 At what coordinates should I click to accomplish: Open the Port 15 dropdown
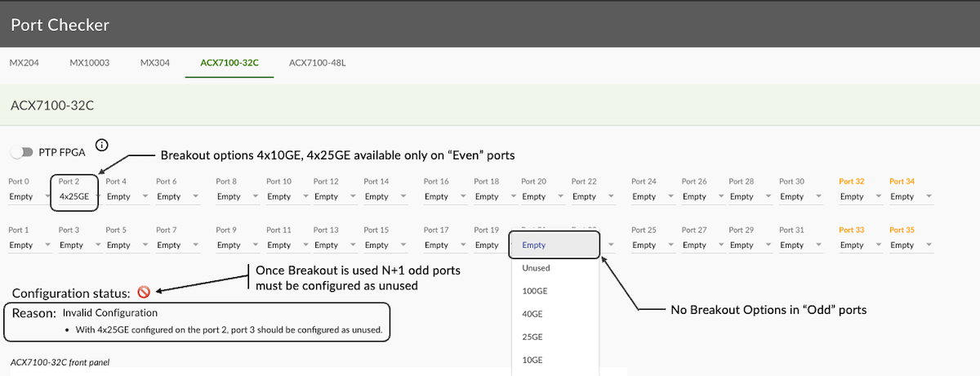(385, 244)
